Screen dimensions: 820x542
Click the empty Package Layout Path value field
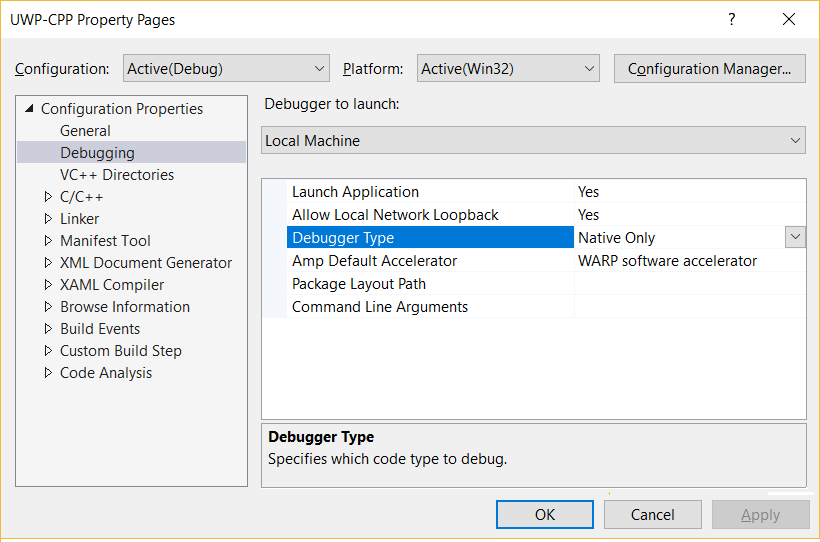click(x=690, y=284)
